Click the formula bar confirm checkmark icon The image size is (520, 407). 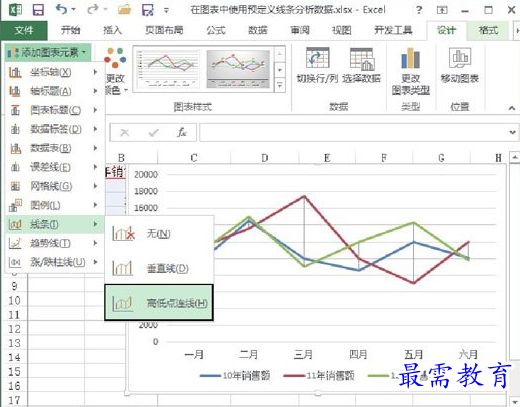pyautogui.click(x=153, y=133)
